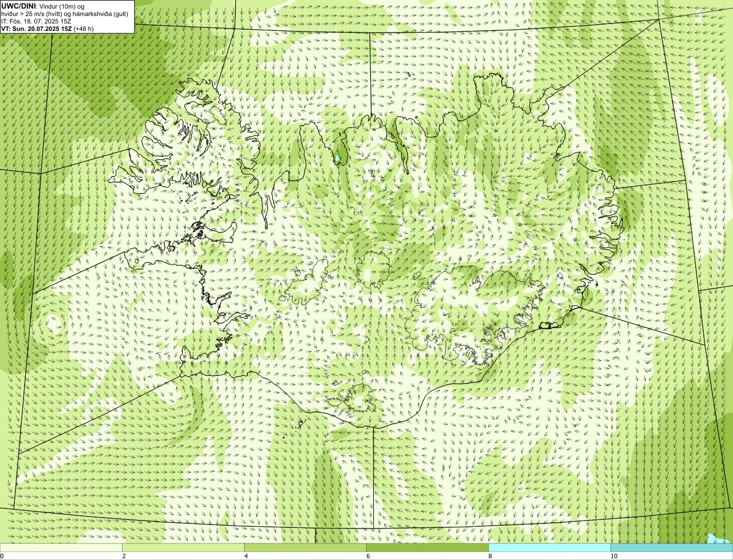Click the legend scale label "10"
Viewport: 733px width, 560px height.
tap(613, 556)
